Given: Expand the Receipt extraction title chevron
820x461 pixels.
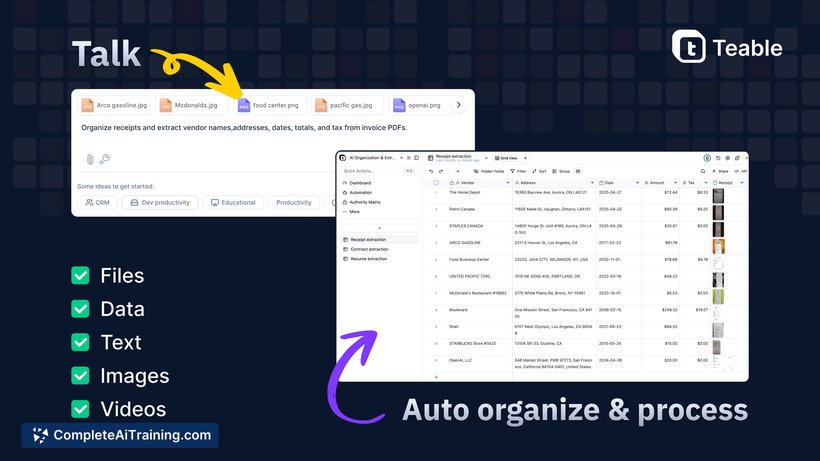Looking at the screenshot, I should 486,158.
